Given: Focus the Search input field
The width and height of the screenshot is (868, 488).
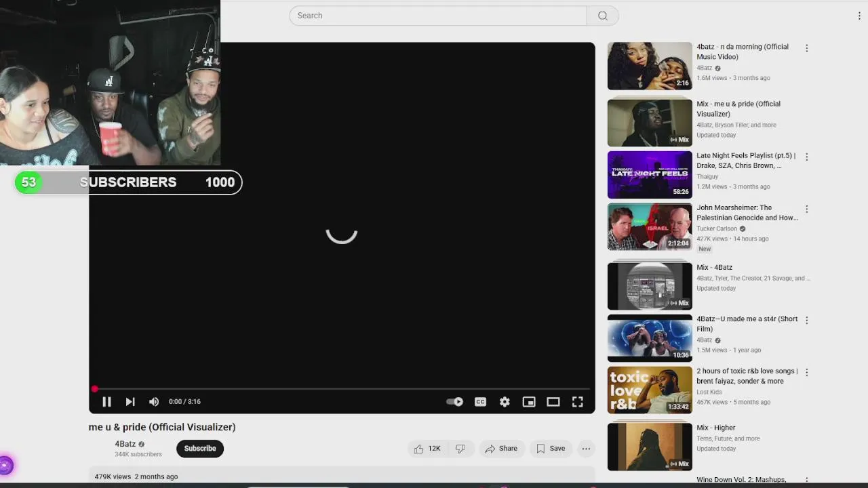Looking at the screenshot, I should tap(438, 16).
